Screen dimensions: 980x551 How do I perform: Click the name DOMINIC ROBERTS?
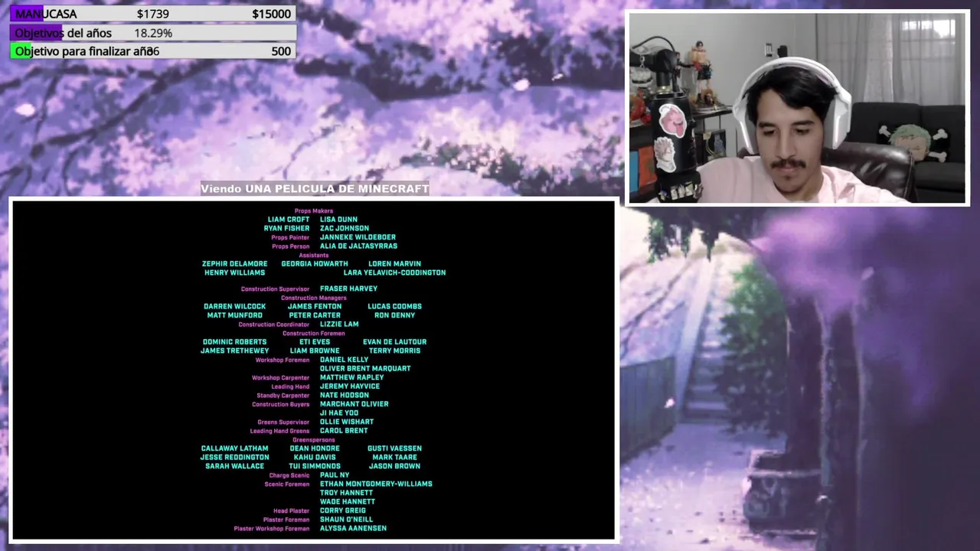[235, 342]
